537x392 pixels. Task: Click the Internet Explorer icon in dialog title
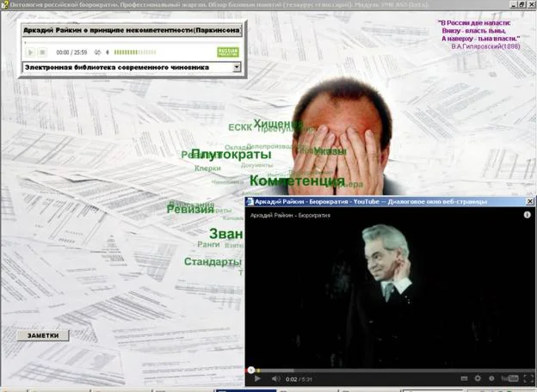250,201
